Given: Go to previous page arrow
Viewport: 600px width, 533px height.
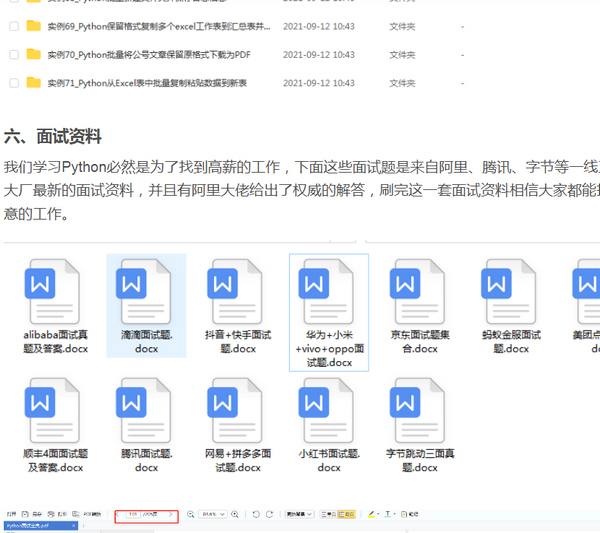Looking at the screenshot, I should (x=118, y=514).
